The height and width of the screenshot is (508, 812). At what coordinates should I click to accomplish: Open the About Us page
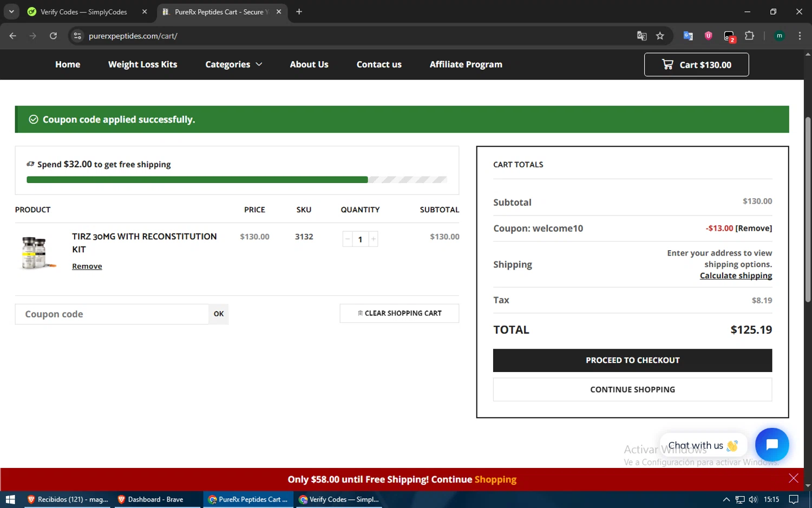[x=309, y=64]
